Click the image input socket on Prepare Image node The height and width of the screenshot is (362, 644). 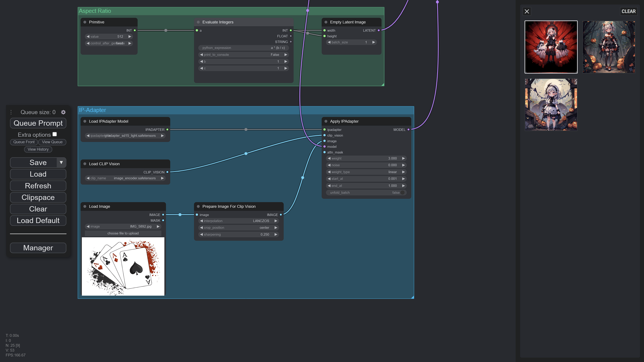[x=197, y=215]
